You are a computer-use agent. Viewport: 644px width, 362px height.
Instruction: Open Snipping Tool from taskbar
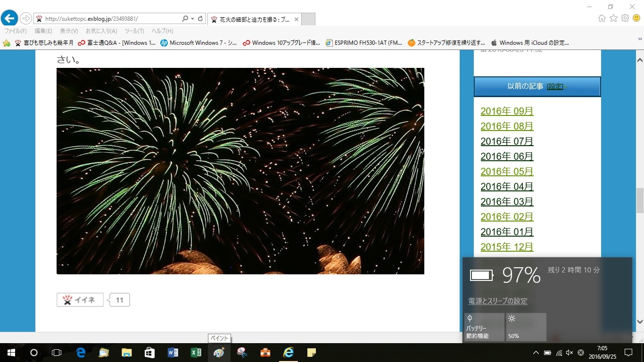click(242, 353)
